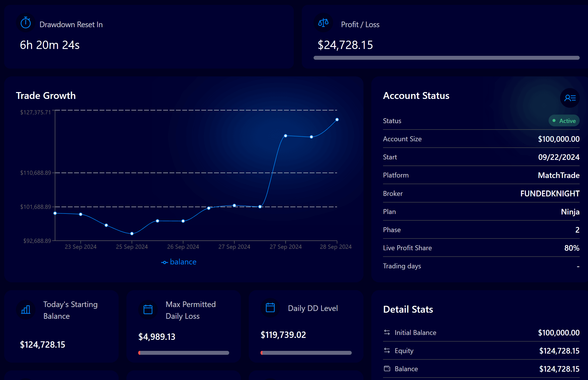
Task: Click the Active status badge
Action: coord(564,121)
